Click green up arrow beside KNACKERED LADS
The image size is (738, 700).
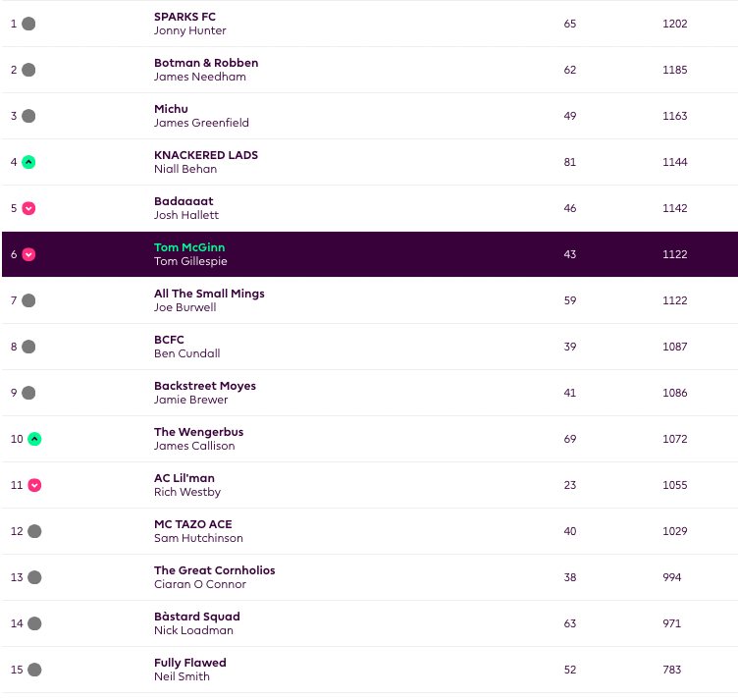click(28, 162)
